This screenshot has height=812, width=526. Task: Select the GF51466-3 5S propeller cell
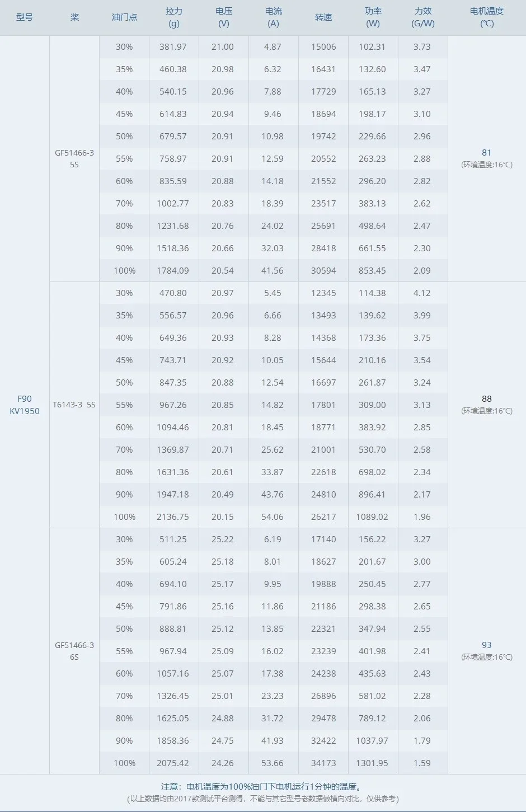[74, 158]
